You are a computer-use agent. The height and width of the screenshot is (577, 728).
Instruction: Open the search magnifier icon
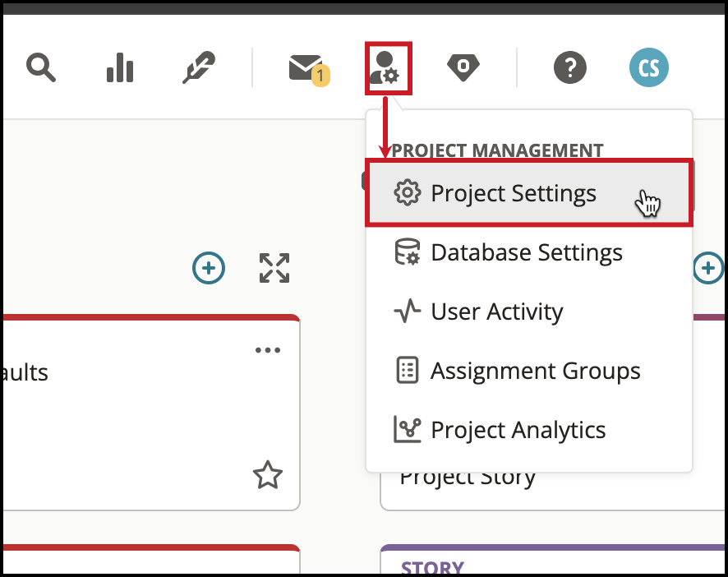(x=41, y=68)
